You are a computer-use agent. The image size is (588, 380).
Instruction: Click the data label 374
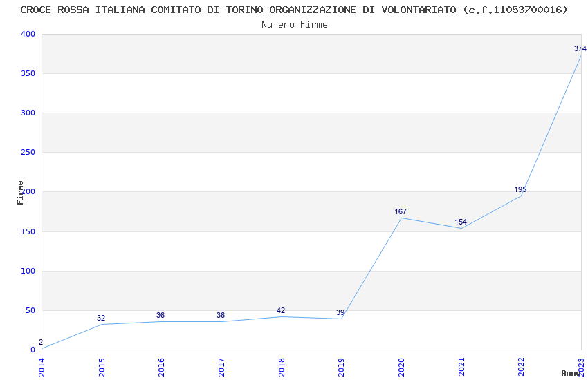580,48
